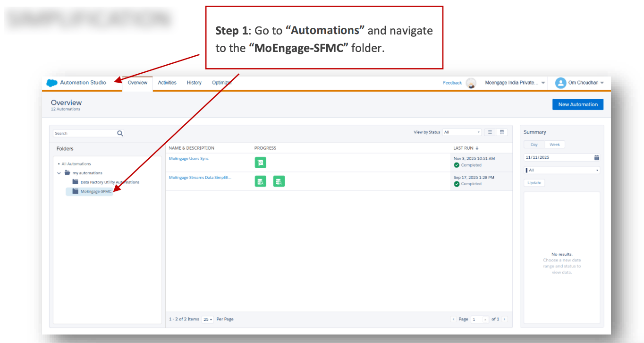Image resolution: width=644 pixels, height=343 pixels.
Task: Go to previous page arrow
Action: click(x=454, y=319)
